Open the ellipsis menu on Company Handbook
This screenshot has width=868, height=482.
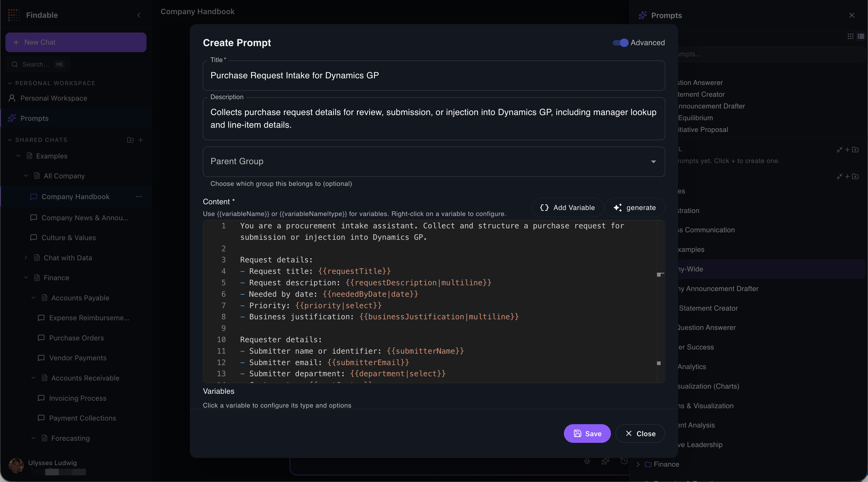(139, 196)
